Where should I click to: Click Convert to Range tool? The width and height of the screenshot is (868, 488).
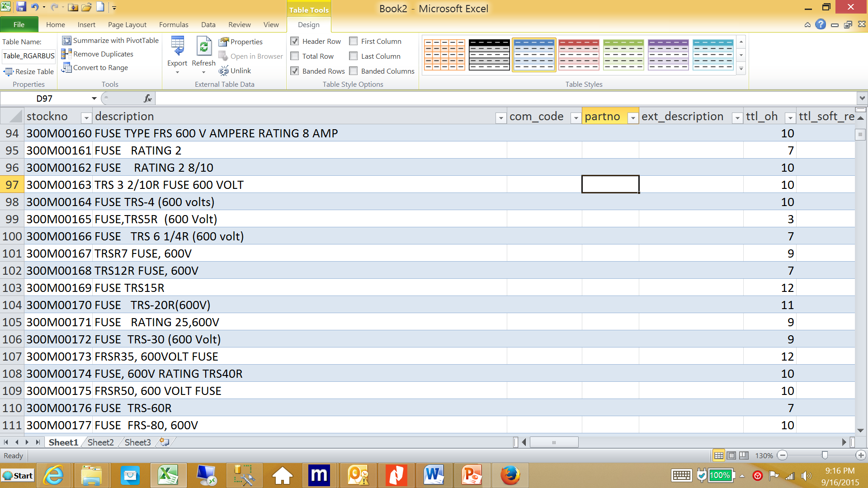click(x=95, y=68)
